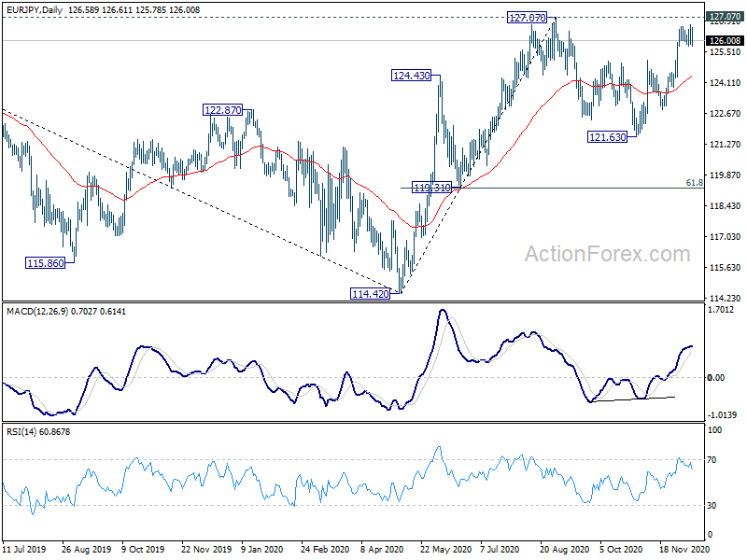
Task: Click the 127.070 peak price label
Action: 527,18
